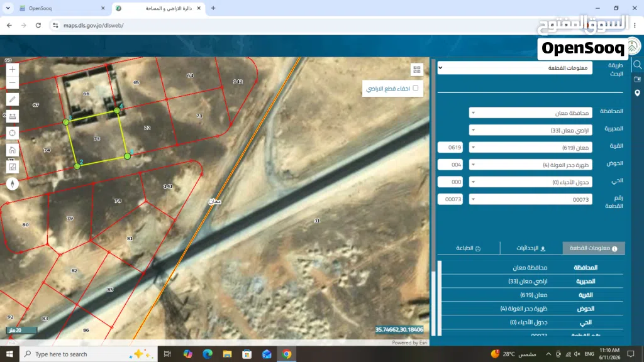Viewport: 644px width, 362px height.
Task: Return map to home extent
Action: 13,150
